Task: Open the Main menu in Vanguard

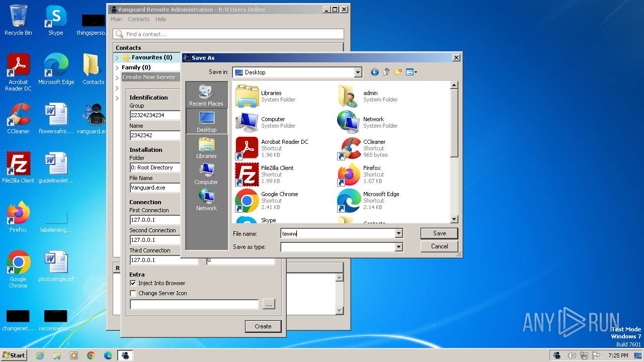Action: tap(116, 19)
